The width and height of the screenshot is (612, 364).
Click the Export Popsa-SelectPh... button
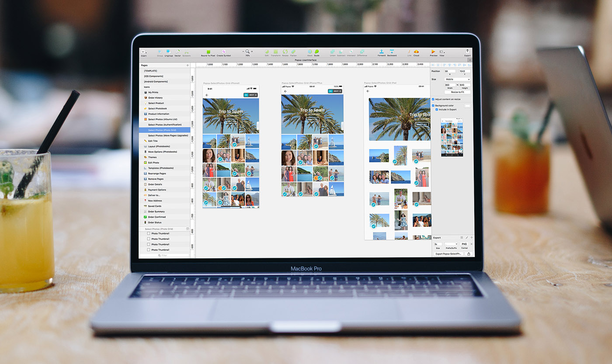(449, 253)
